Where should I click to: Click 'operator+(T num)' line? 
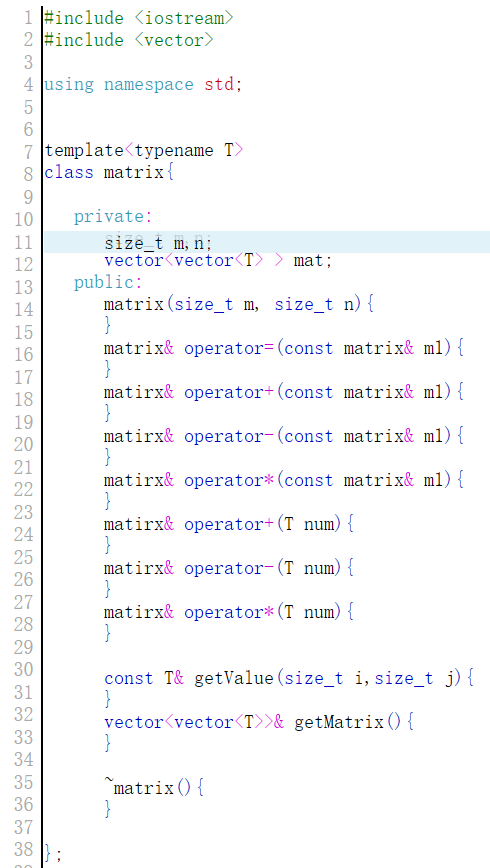[229, 524]
